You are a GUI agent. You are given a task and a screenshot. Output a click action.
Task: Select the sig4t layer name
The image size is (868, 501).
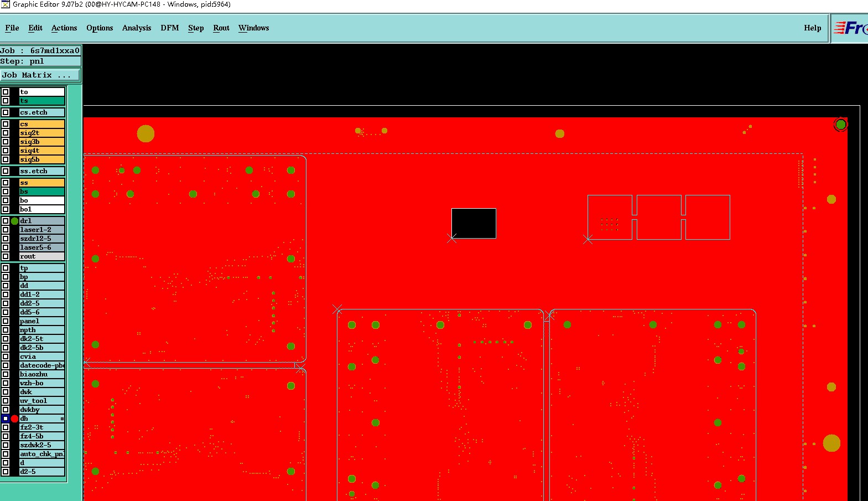point(42,151)
